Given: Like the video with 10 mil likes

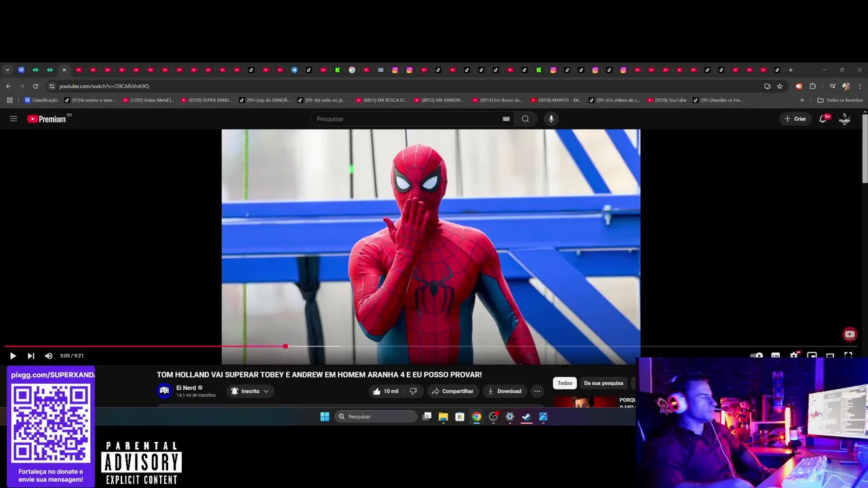Looking at the screenshot, I should [x=385, y=391].
